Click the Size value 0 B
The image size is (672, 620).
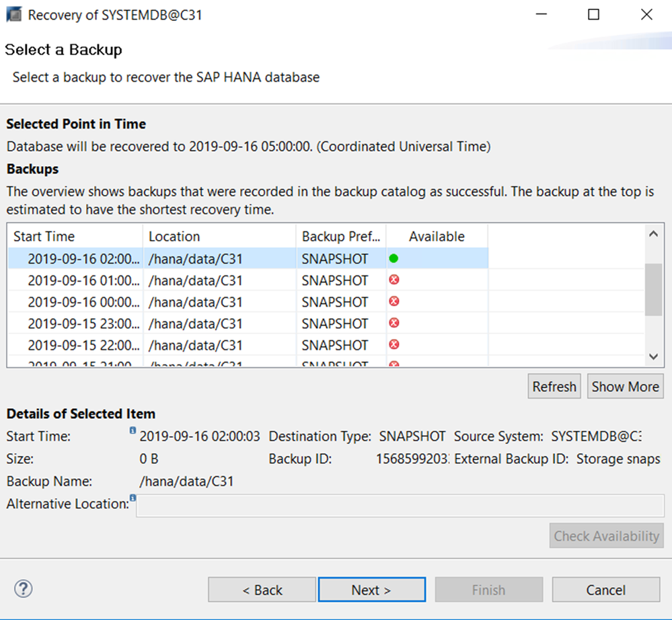click(x=149, y=459)
